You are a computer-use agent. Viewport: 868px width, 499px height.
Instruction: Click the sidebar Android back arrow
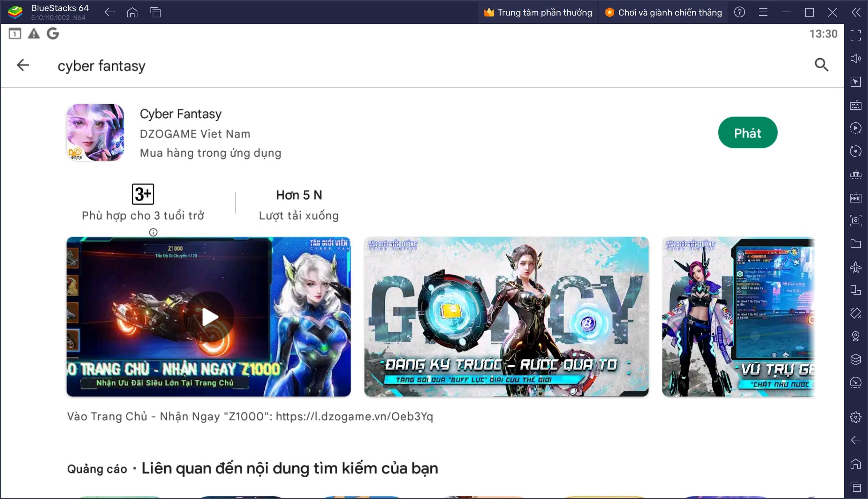856,440
